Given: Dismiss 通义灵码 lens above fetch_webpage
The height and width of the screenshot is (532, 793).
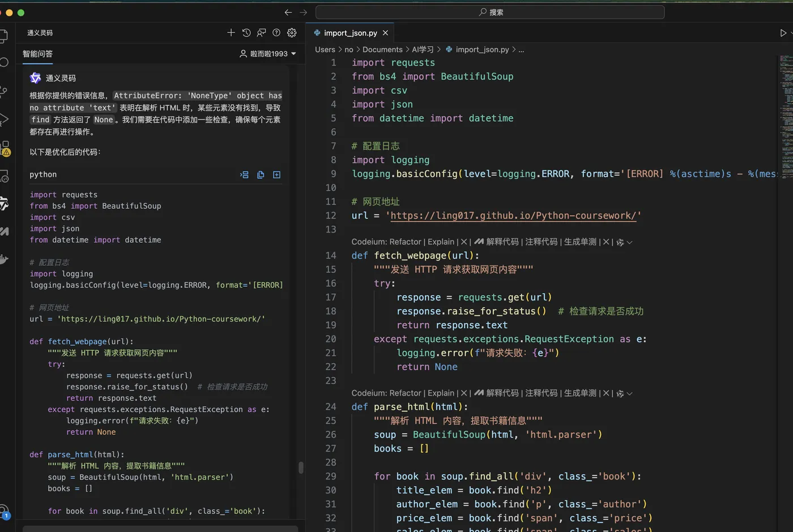Looking at the screenshot, I should click(606, 242).
